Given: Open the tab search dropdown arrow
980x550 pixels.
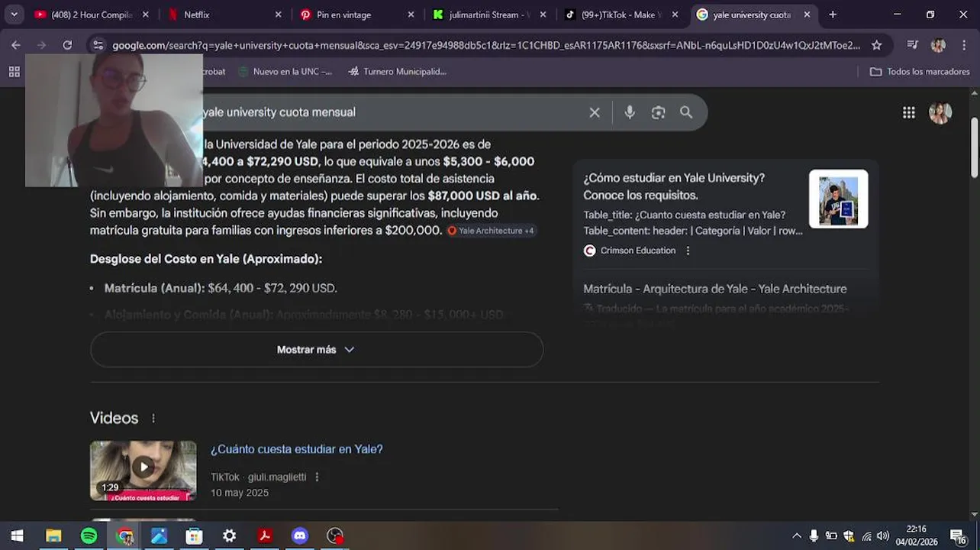Looking at the screenshot, I should (x=14, y=15).
